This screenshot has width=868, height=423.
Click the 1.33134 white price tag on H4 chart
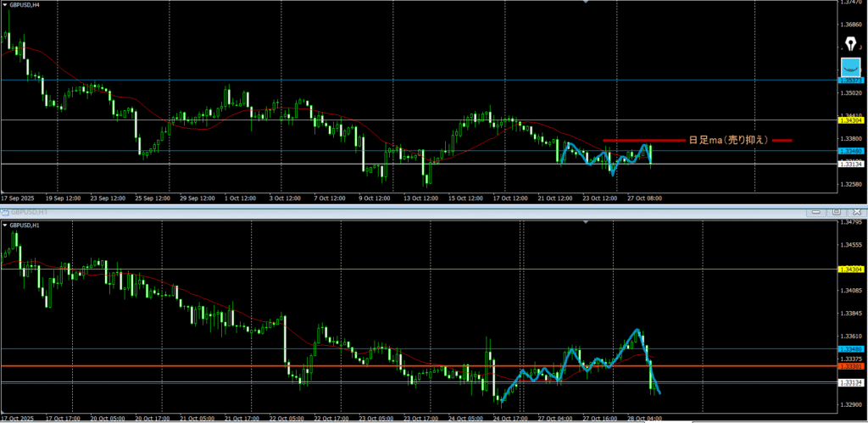click(x=850, y=164)
